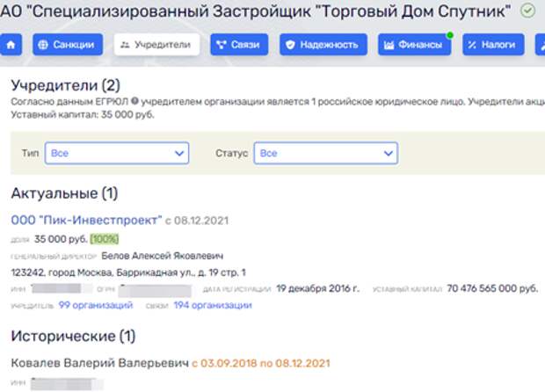Click the address text Баррикадная ул.
The height and width of the screenshot is (392, 545).
[x=156, y=272]
